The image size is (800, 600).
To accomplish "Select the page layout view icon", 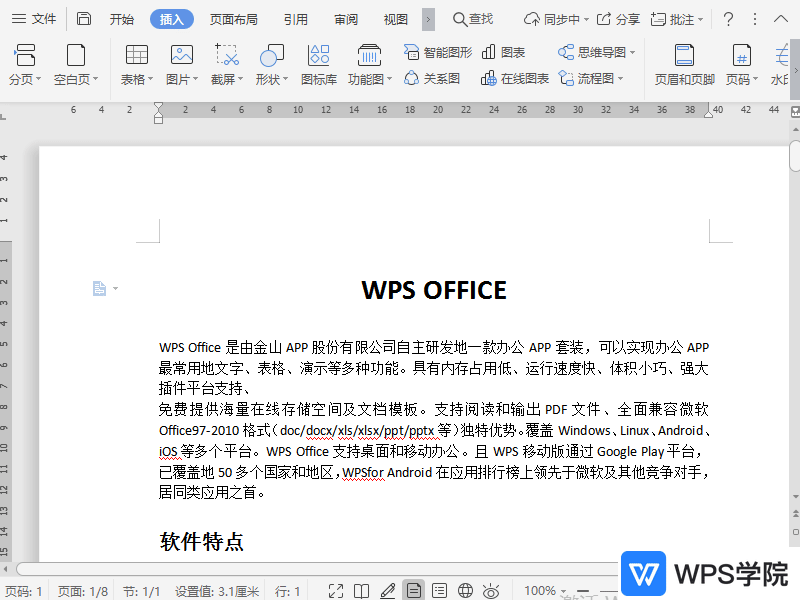I will coord(414,591).
